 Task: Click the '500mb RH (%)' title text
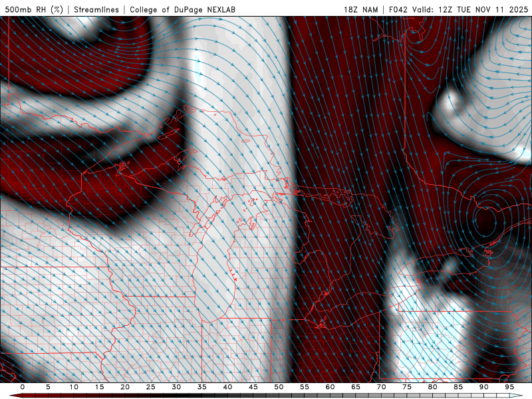[x=35, y=9]
